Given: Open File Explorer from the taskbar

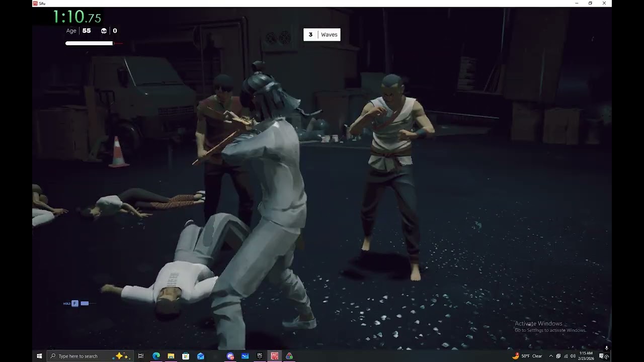Looking at the screenshot, I should (x=171, y=356).
